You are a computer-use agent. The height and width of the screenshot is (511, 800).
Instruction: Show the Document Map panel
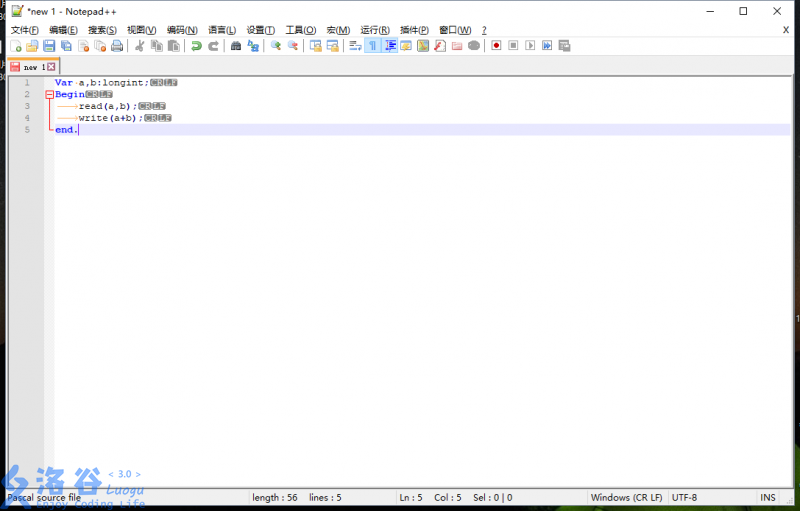(x=423, y=46)
